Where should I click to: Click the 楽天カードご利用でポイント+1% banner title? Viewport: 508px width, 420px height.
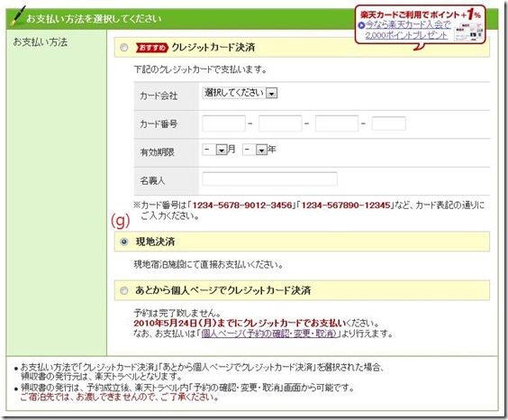coord(421,14)
